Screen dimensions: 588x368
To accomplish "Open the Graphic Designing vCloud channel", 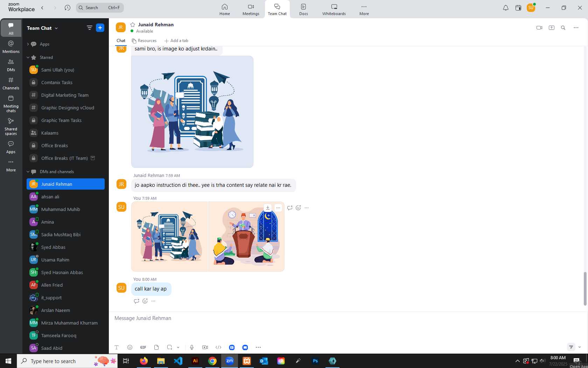I will tap(65, 108).
